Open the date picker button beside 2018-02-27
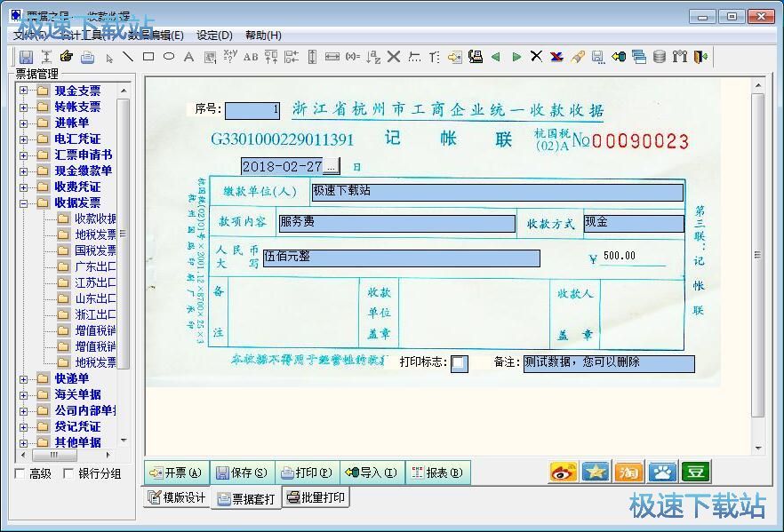Viewport: 784px width, 532px height. pos(331,166)
